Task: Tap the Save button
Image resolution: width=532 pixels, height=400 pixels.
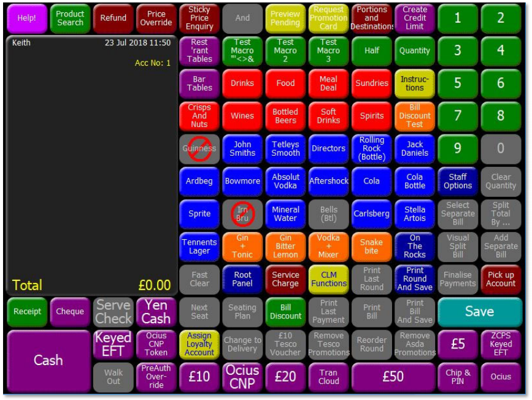Action: [x=479, y=312]
